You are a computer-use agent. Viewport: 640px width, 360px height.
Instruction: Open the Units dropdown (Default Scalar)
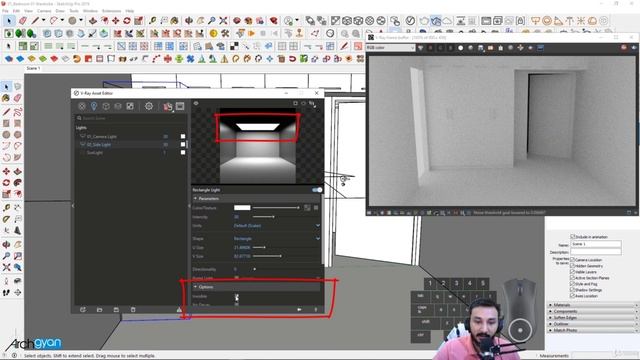point(276,226)
